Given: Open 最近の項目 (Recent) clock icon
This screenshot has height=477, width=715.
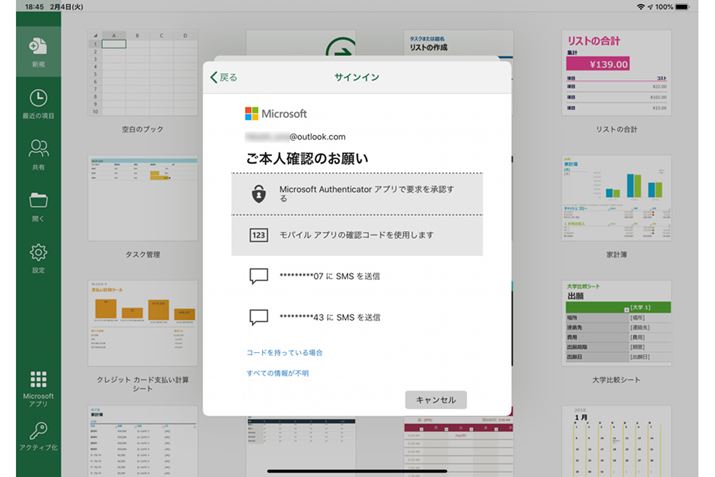Looking at the screenshot, I should 38,98.
